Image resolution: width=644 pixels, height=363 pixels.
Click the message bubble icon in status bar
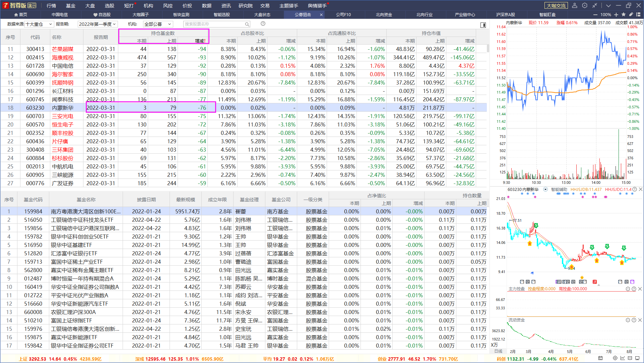[x=630, y=358]
